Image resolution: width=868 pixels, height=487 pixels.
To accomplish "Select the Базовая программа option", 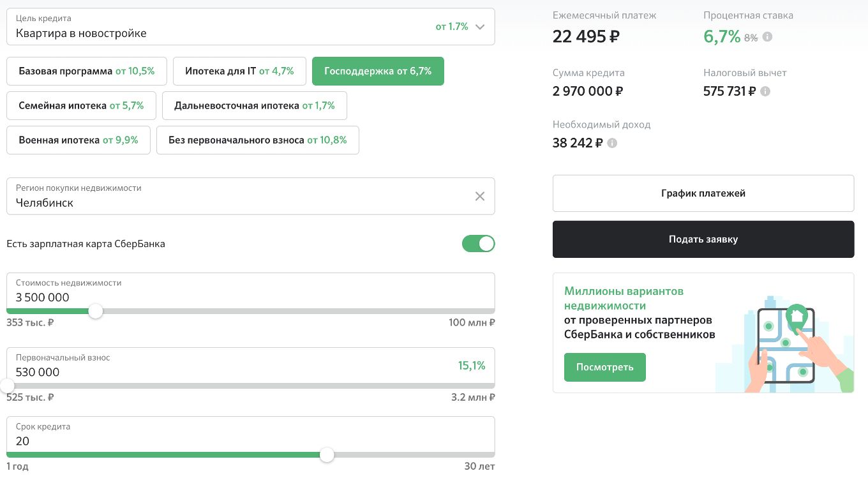I will (x=87, y=71).
